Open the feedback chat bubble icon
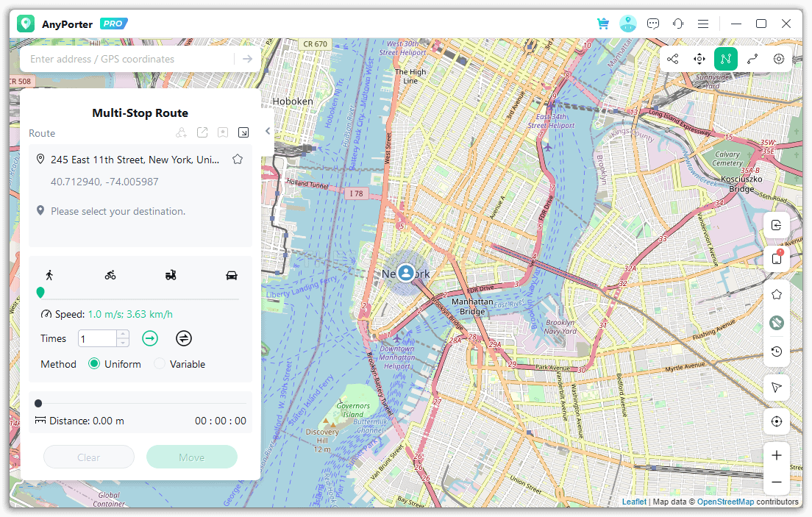The width and height of the screenshot is (812, 517). pyautogui.click(x=653, y=24)
